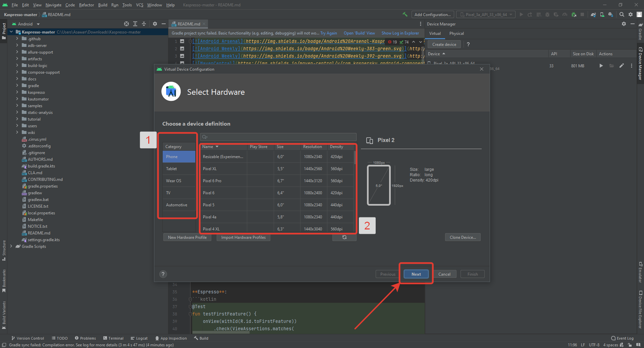Select README.md editor tab
Screen dimensions: 644x348
click(189, 24)
